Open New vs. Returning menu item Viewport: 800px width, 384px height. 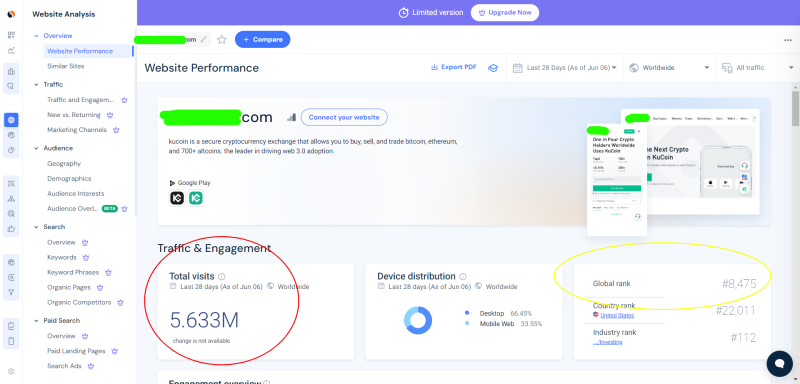click(74, 115)
